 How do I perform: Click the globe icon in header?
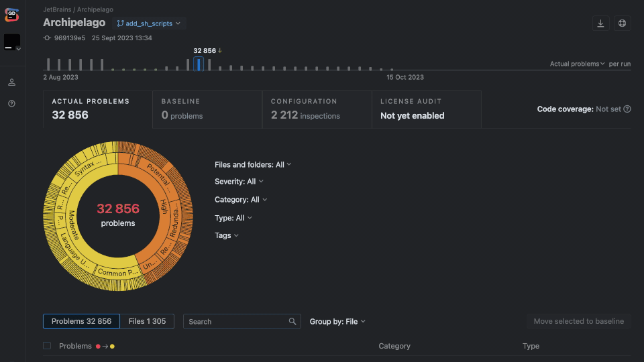(622, 23)
